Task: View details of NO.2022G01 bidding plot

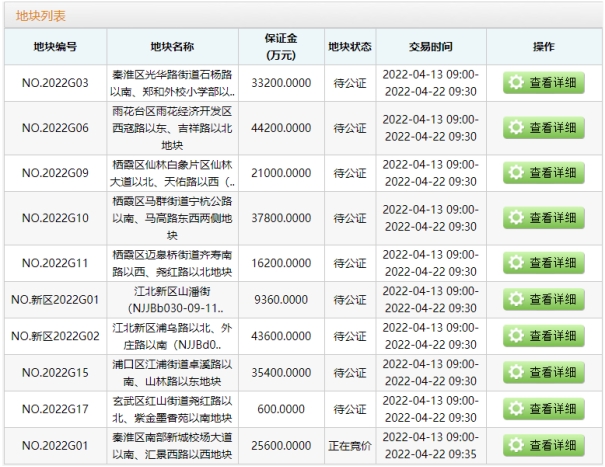Action: pos(544,445)
